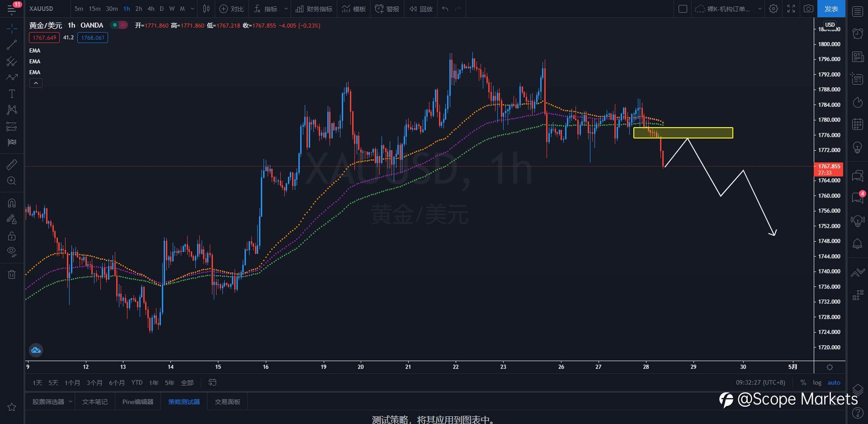Screen dimensions: 868x424
Task: Select the Text annotation tool
Action: [x=12, y=94]
